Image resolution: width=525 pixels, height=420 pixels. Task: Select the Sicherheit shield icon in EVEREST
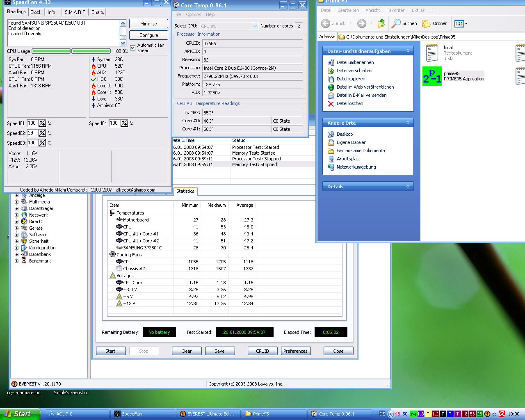pyautogui.click(x=24, y=241)
